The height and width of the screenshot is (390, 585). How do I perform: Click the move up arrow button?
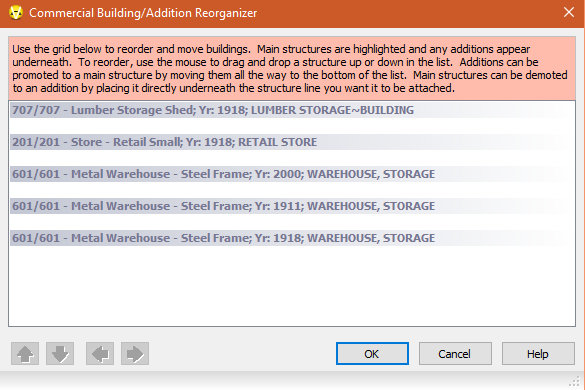tap(25, 353)
